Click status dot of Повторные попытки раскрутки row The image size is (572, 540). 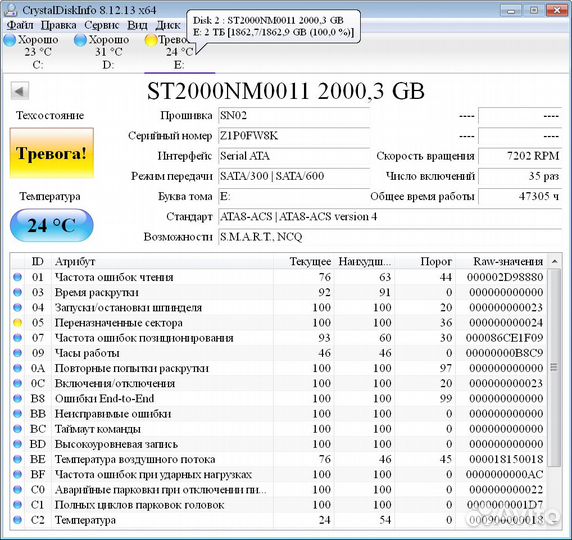18,369
